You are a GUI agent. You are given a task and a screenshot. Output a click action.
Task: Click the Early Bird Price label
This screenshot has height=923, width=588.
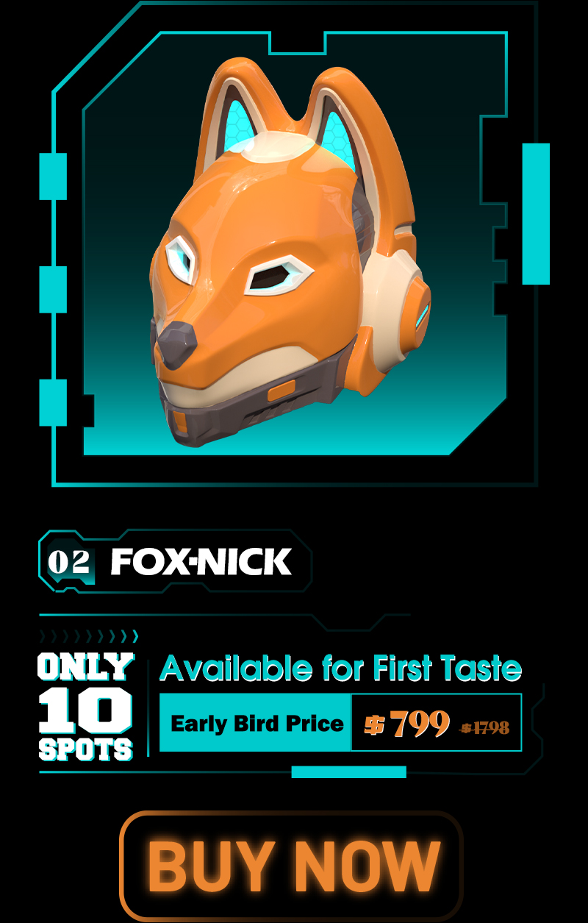coord(257,723)
